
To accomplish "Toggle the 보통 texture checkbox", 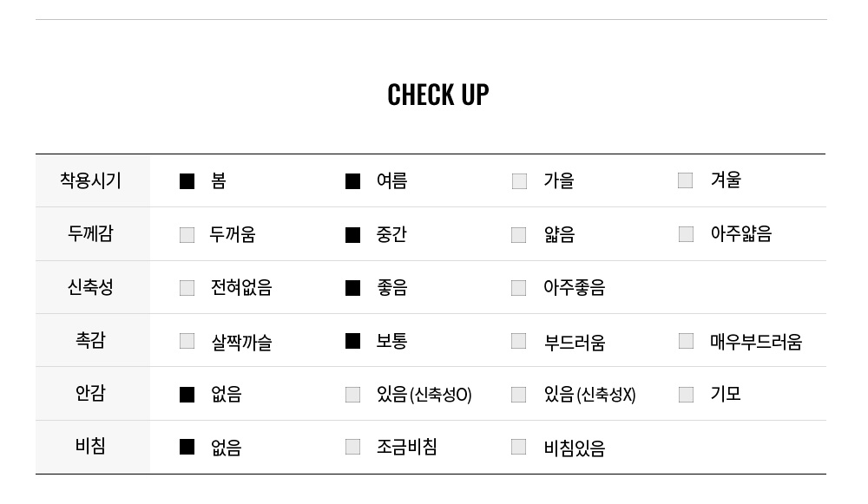I will [352, 341].
